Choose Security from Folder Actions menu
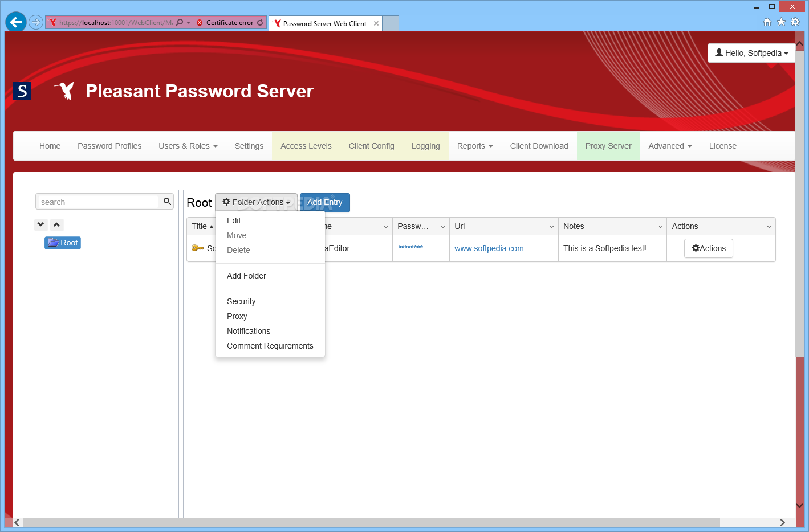Screen dimensions: 809x532 (241, 301)
